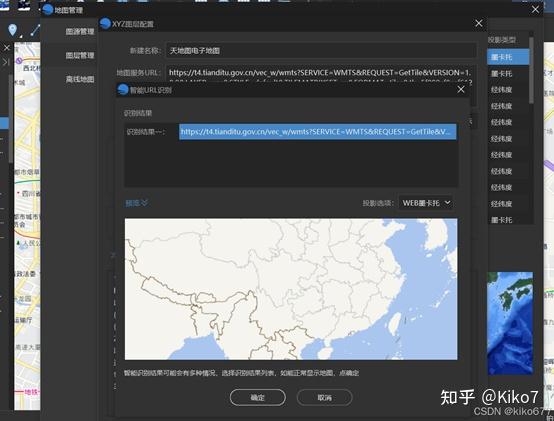Select the location marker tool icon
The image size is (554, 421).
coord(12,30)
